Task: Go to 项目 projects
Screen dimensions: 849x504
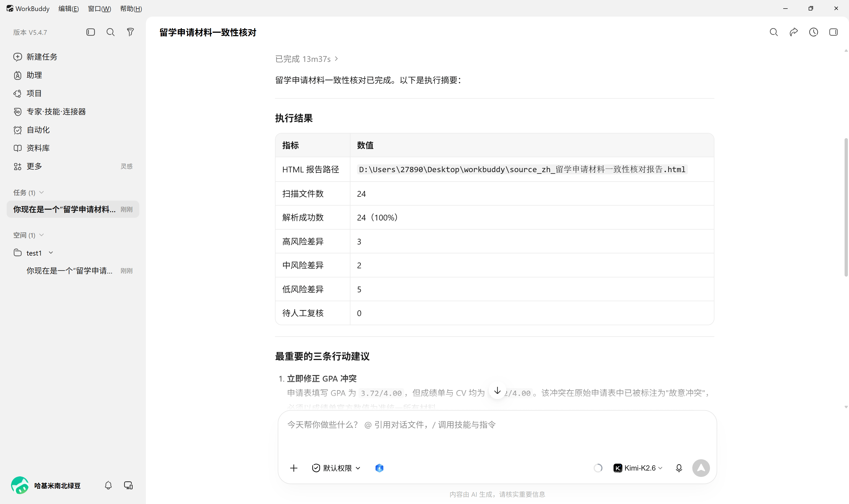Action: pyautogui.click(x=28, y=93)
